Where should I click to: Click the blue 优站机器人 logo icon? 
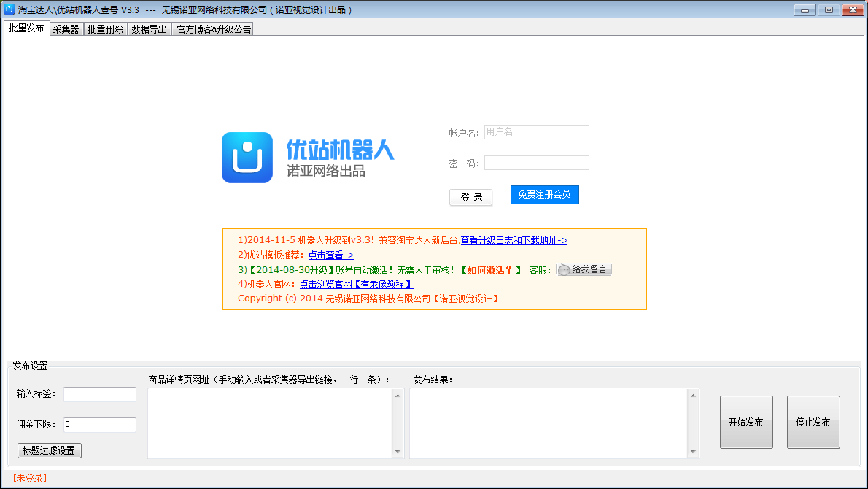247,158
